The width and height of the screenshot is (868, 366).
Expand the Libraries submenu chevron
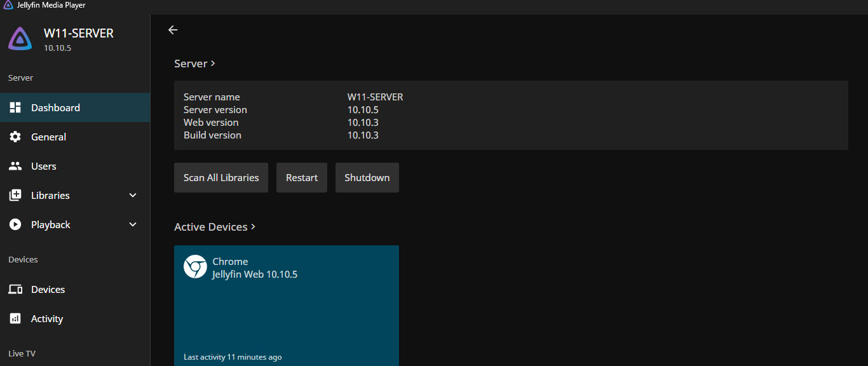point(133,196)
